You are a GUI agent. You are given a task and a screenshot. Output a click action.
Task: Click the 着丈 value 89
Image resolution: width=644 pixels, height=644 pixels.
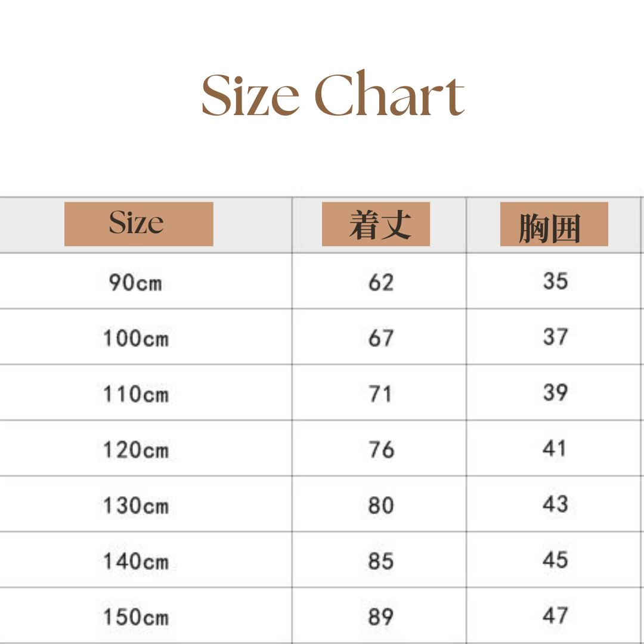pos(381,617)
